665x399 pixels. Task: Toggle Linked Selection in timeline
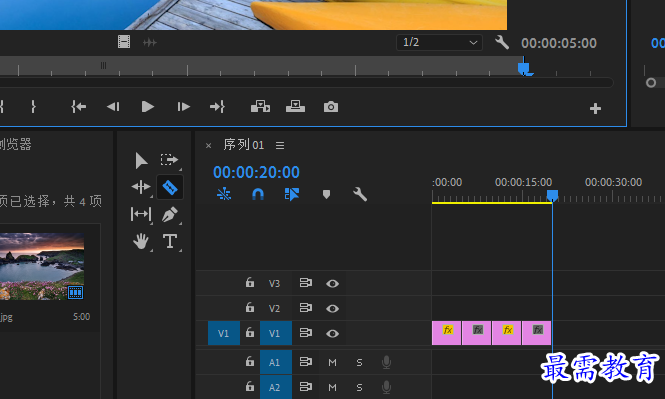click(x=292, y=194)
